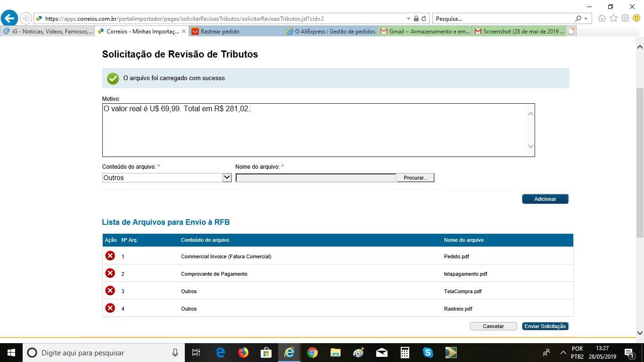Click the search magnifier icon
Image resolution: width=644 pixels, height=362 pixels.
point(578,19)
